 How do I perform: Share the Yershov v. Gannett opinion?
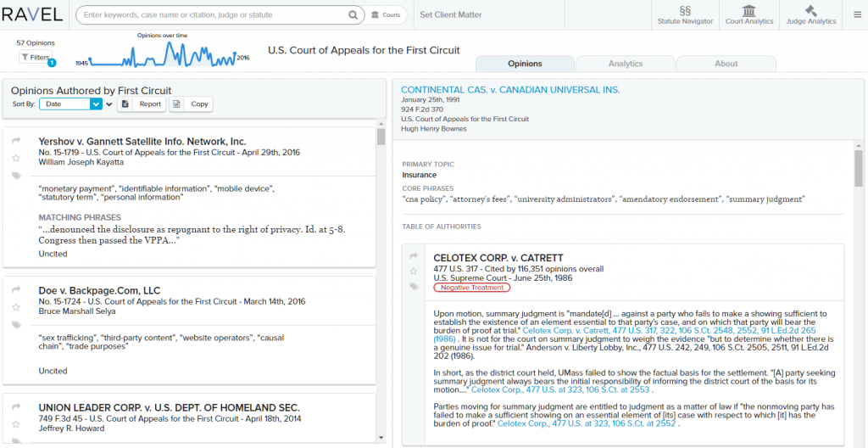[16, 141]
